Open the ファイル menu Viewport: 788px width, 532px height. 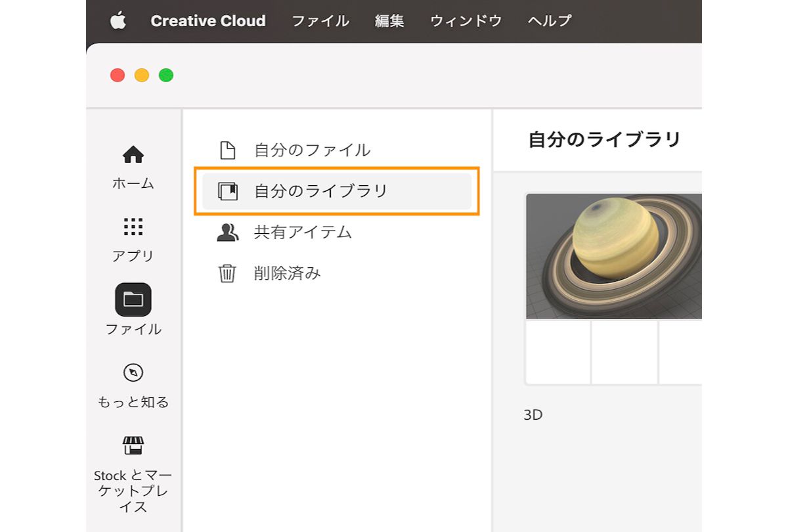[320, 20]
